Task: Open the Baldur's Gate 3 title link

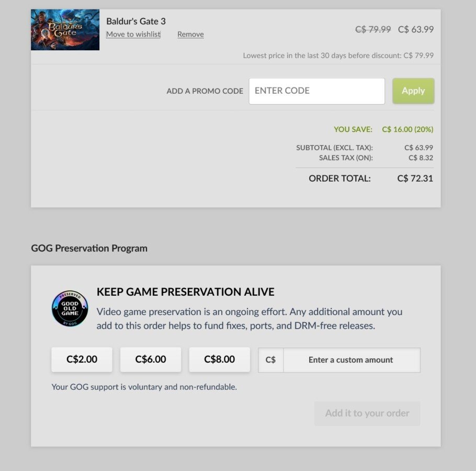Action: pyautogui.click(x=136, y=21)
